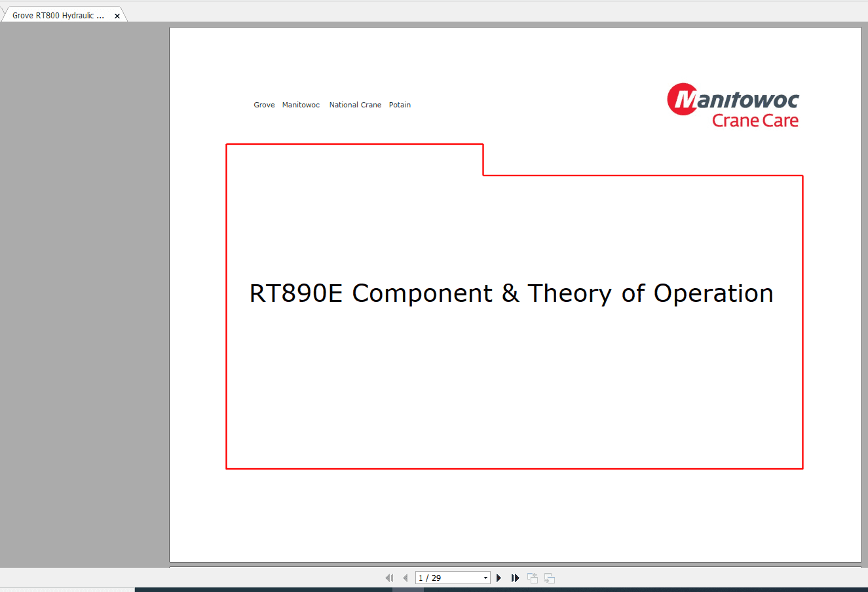Follow the Potain link
868x592 pixels.
pyautogui.click(x=400, y=105)
